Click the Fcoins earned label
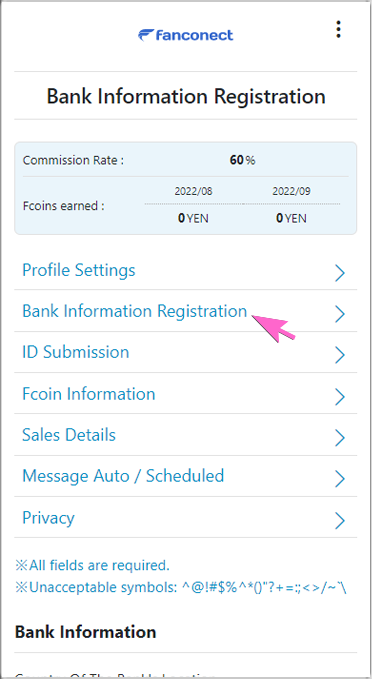 tap(64, 206)
